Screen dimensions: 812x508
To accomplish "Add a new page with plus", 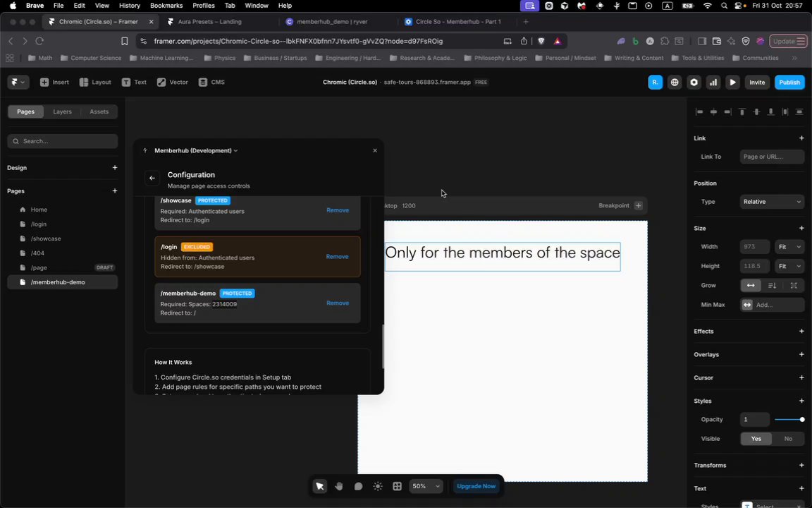I will (115, 190).
